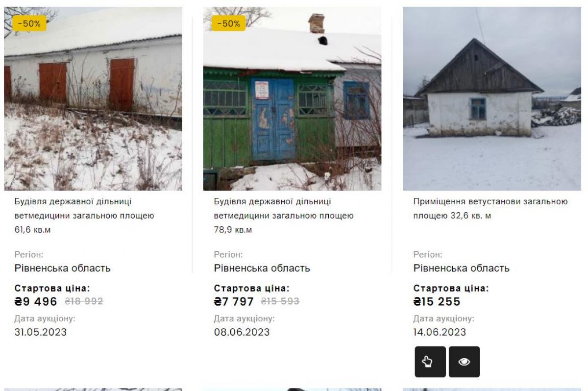The width and height of the screenshot is (588, 391).
Task: Open listing titled 78,9 кв.м veterinary building
Action: click(284, 216)
